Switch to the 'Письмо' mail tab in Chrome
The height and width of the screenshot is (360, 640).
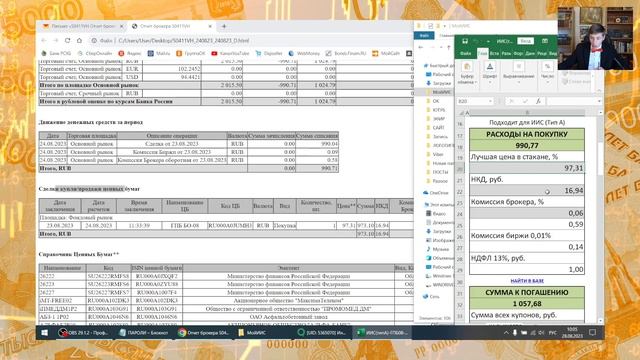pyautogui.click(x=83, y=26)
